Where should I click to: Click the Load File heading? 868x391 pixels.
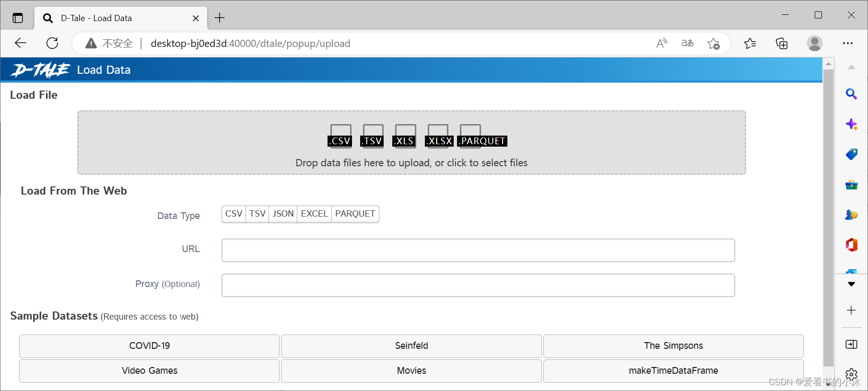tap(34, 95)
